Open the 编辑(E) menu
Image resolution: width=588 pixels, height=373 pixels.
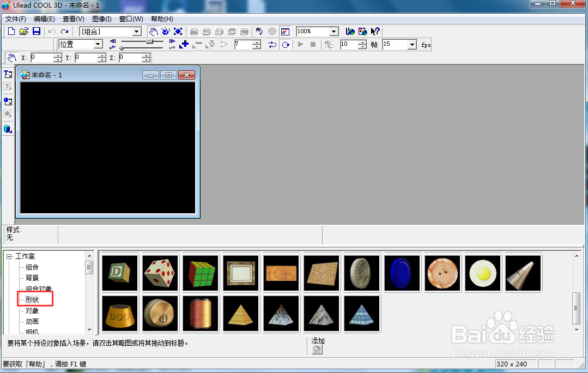coord(44,19)
